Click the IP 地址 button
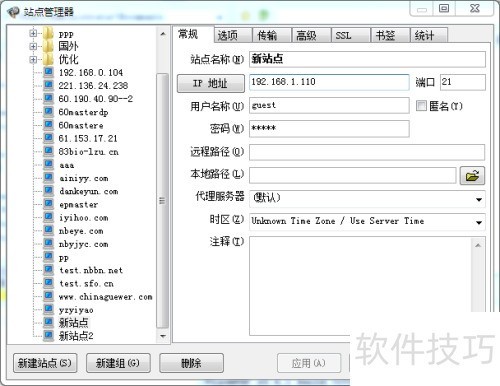Image resolution: width=500 pixels, height=386 pixels. point(211,83)
